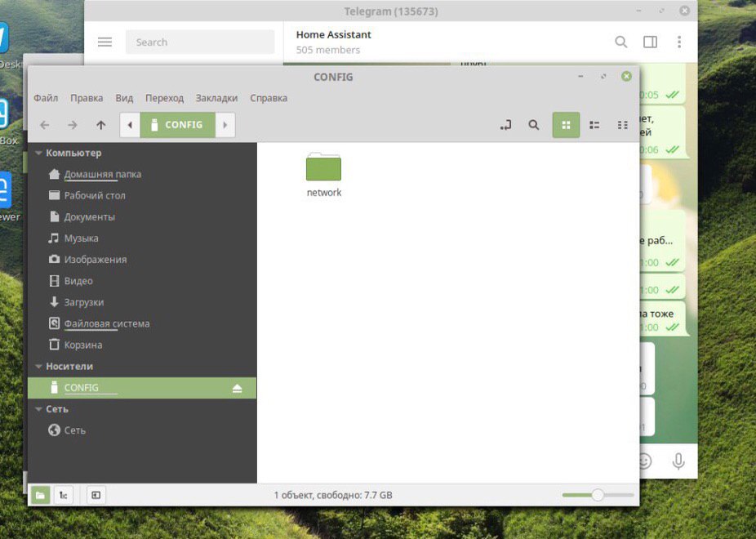Switch to list view

click(594, 125)
